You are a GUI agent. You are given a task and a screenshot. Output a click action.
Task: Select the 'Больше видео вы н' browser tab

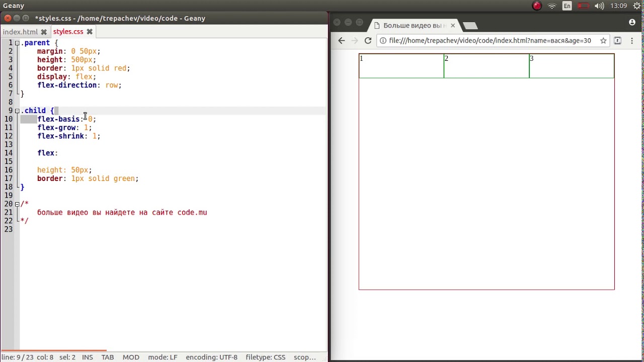tap(414, 26)
